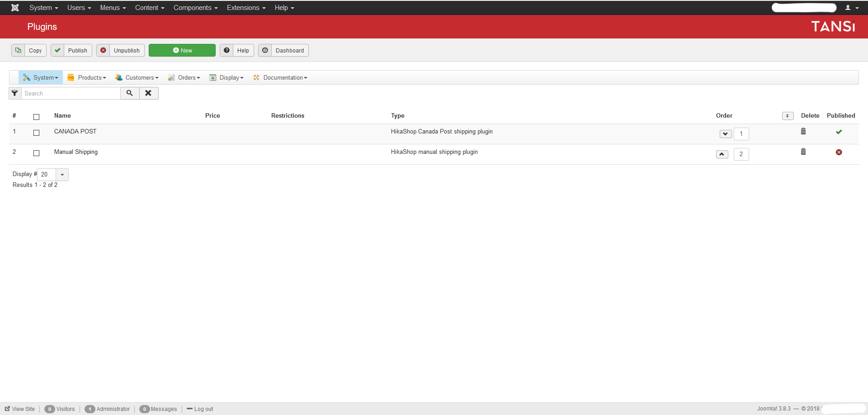Clear the search with X button
This screenshot has height=415, width=868.
pyautogui.click(x=148, y=93)
